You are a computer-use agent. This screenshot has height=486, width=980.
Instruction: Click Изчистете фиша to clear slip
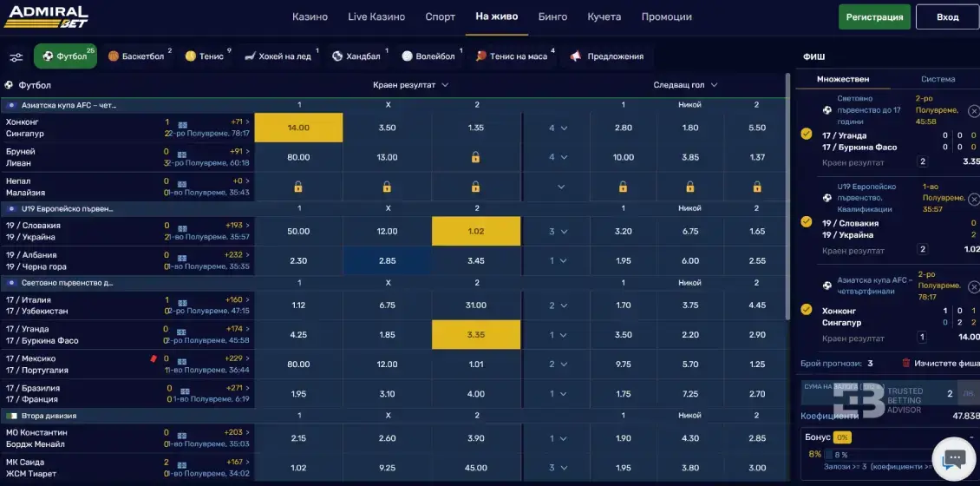940,363
